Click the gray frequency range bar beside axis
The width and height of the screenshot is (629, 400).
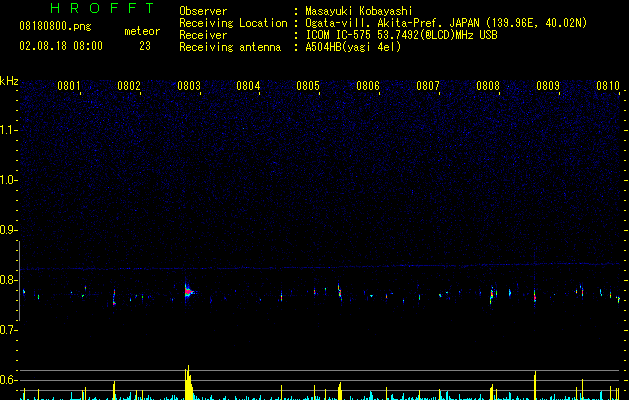tap(19, 280)
